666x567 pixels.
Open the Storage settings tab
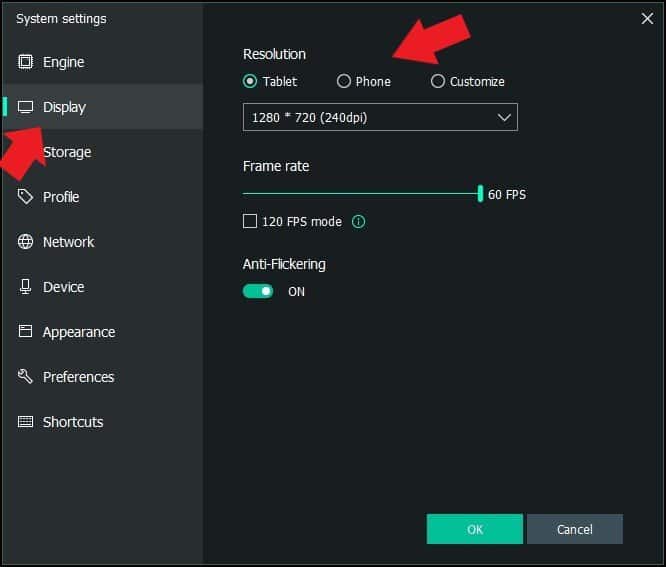click(67, 152)
